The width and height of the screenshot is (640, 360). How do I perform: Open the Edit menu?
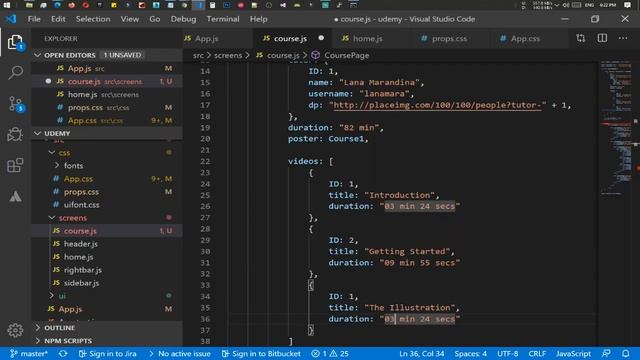click(x=58, y=19)
